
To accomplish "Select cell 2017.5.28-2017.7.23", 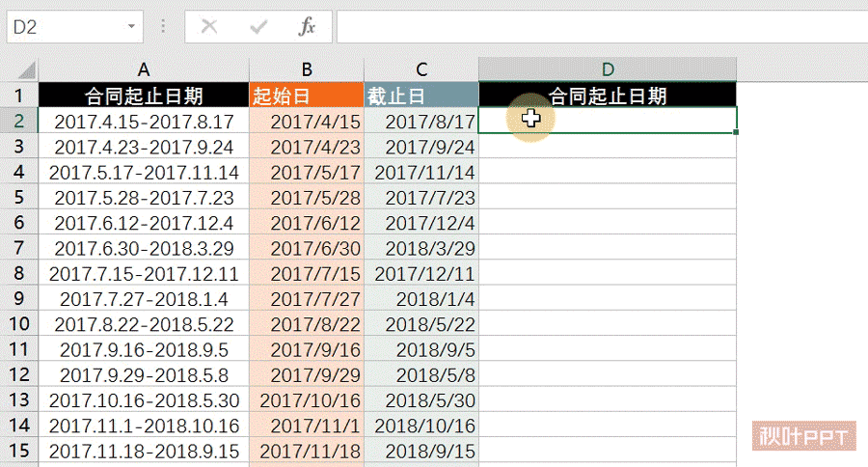I will click(144, 197).
